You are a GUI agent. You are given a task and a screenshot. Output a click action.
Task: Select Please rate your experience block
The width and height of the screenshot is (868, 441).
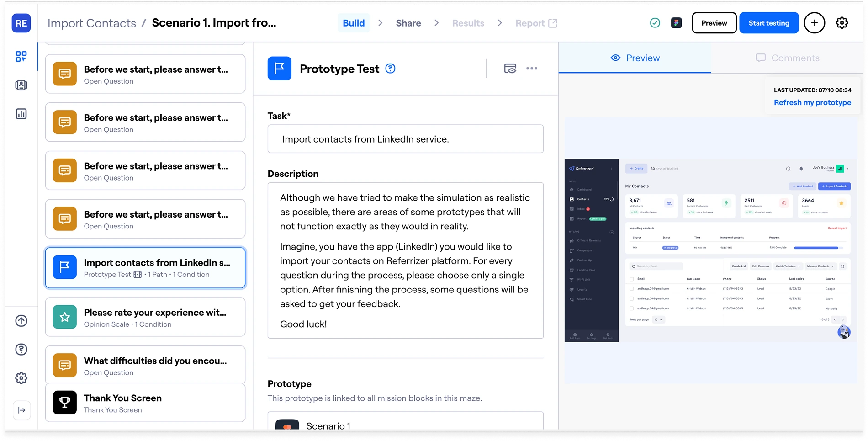tap(145, 317)
